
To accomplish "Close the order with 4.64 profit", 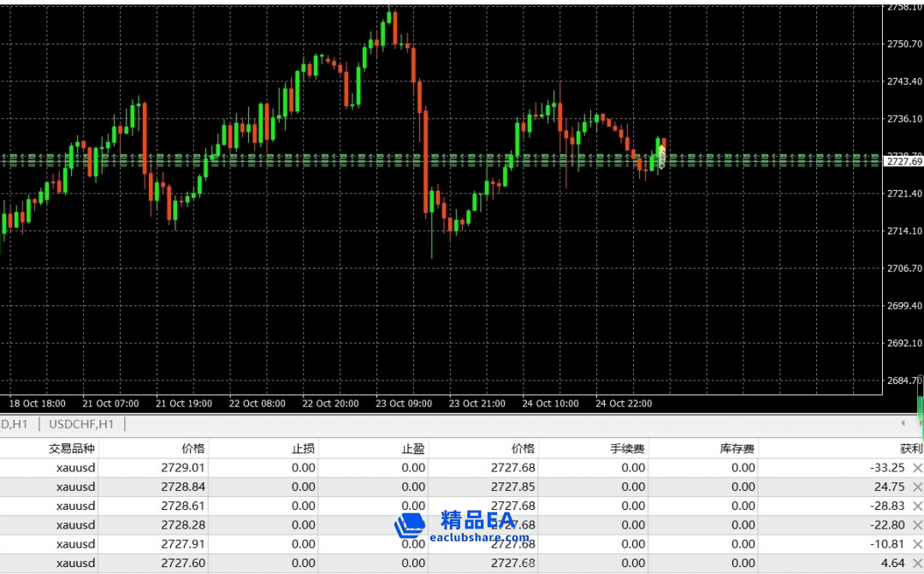I will 917,563.
